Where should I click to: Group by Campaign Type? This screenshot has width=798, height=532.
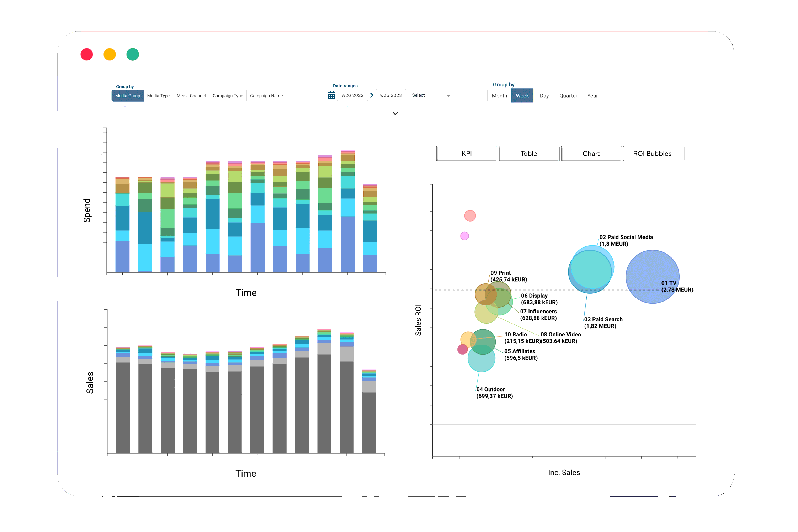click(228, 96)
